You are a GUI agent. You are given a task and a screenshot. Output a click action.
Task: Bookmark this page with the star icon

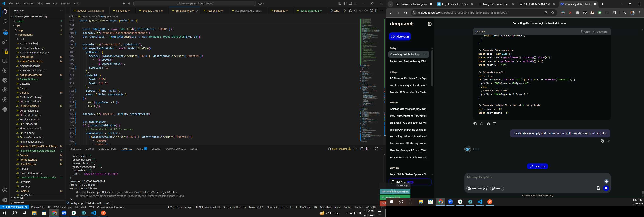(x=553, y=13)
